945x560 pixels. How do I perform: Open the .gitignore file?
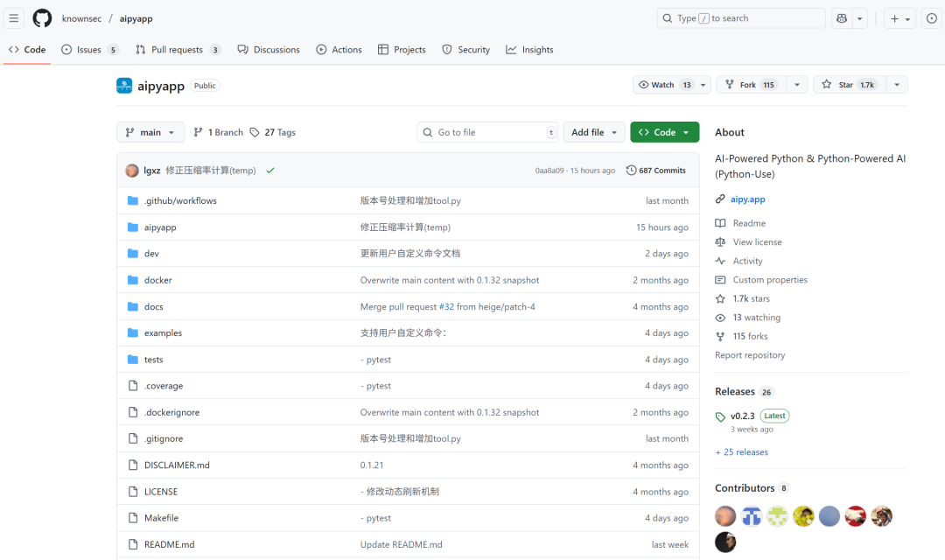coord(164,439)
